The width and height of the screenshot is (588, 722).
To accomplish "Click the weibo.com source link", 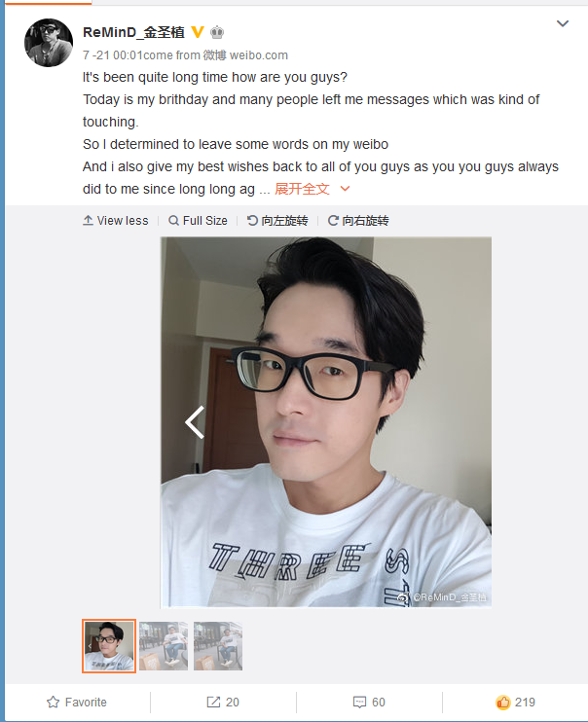I will (259, 55).
